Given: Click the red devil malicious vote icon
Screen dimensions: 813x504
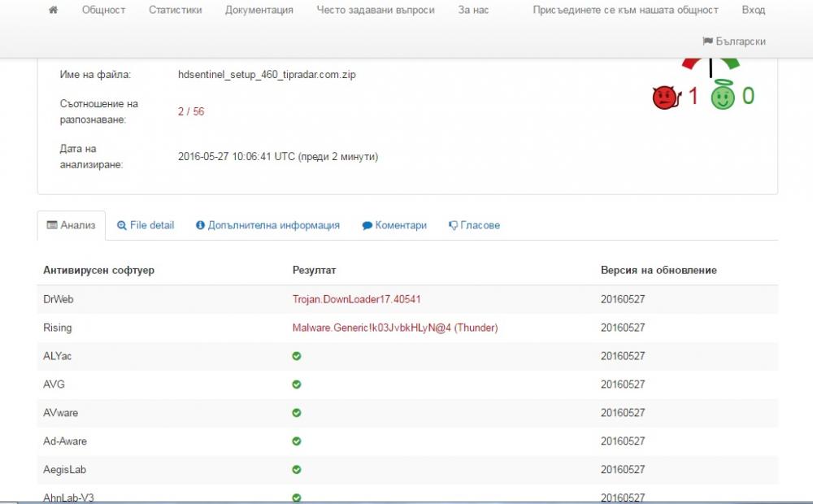Looking at the screenshot, I should [666, 97].
